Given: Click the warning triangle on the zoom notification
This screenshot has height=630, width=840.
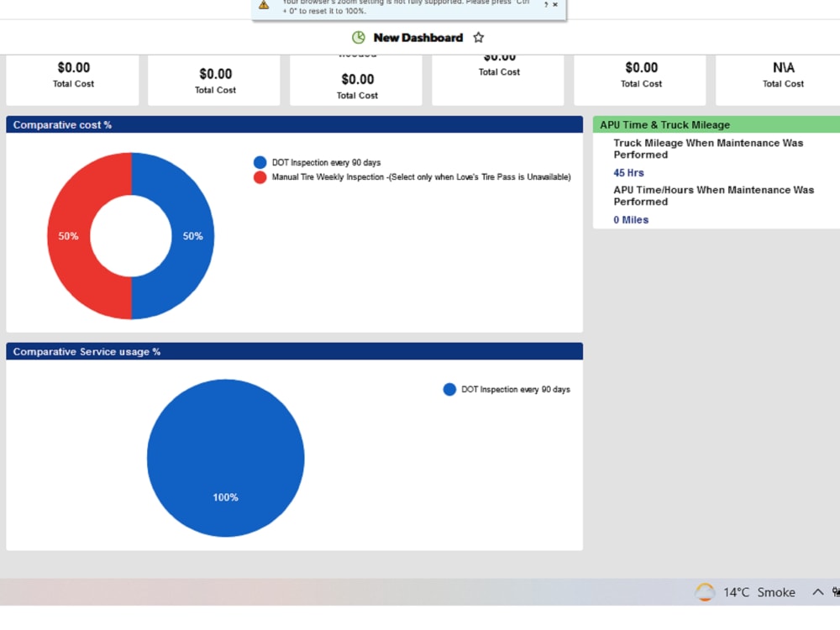Looking at the screenshot, I should pos(263,6).
